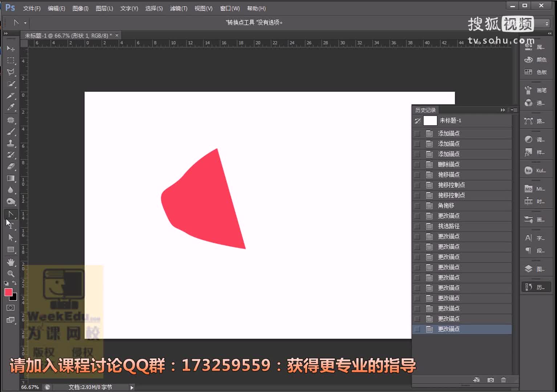Open the 样... (Styles) panel
557x392 pixels.
click(x=536, y=152)
